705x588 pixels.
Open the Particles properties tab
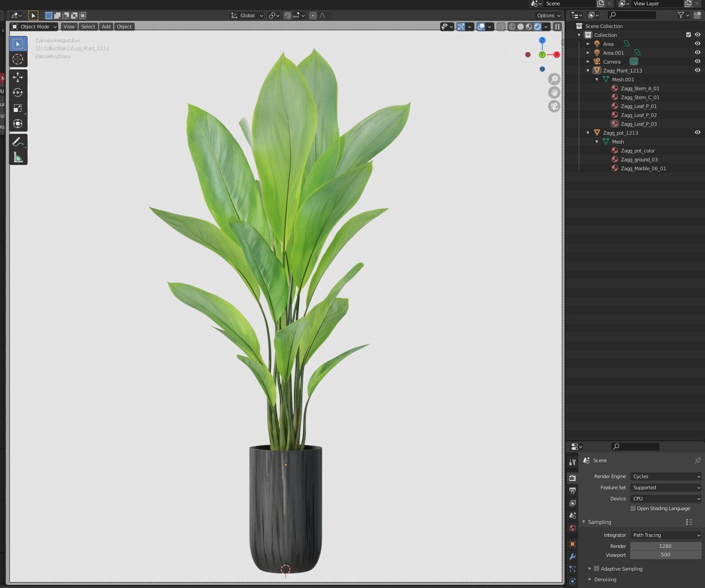(x=573, y=569)
